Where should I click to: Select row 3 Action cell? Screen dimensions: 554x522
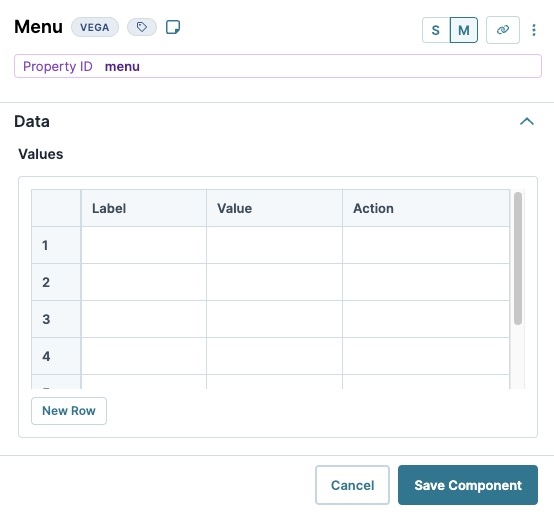(x=426, y=319)
